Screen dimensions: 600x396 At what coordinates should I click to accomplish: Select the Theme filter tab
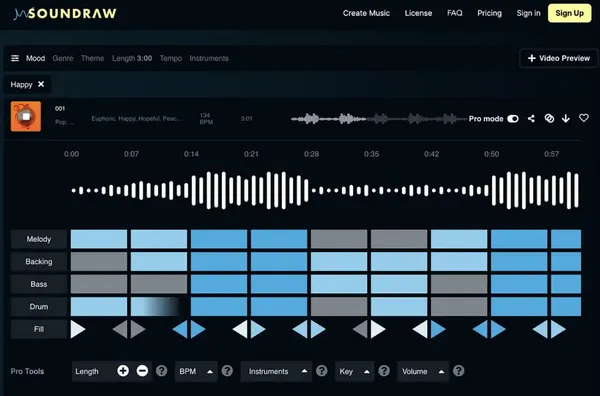pyautogui.click(x=93, y=58)
